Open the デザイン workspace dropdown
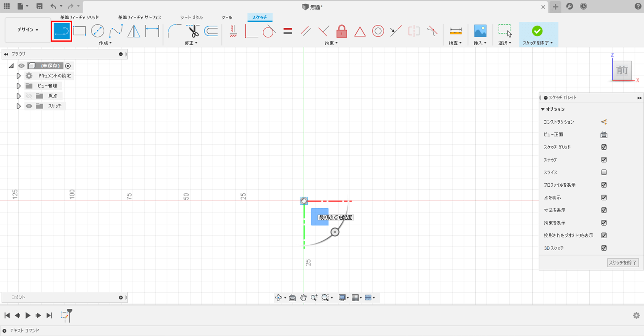Viewport: 644px width, 336px height. pyautogui.click(x=28, y=29)
